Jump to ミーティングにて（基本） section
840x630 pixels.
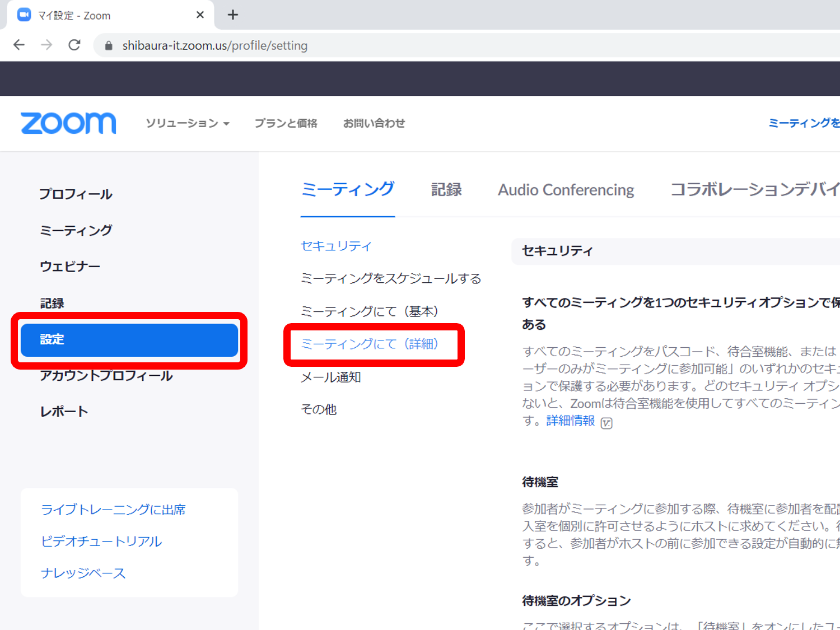370,311
